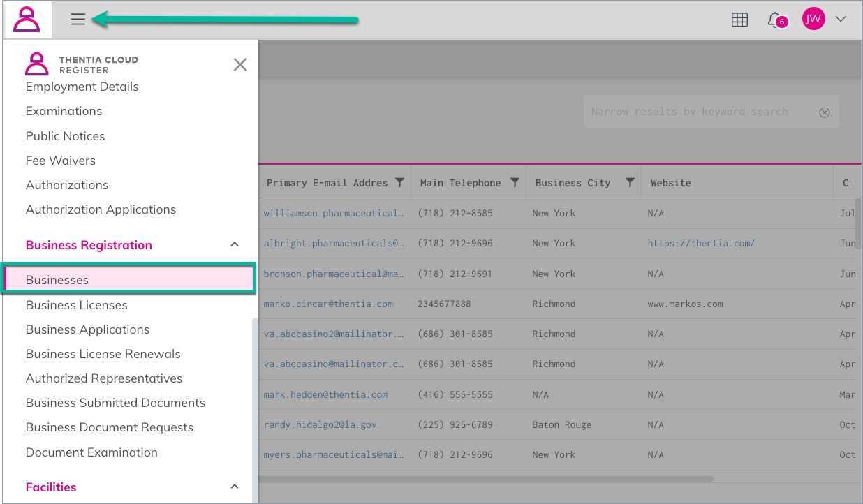Toggle the hamburger menu icon
The image size is (863, 504).
click(x=78, y=20)
